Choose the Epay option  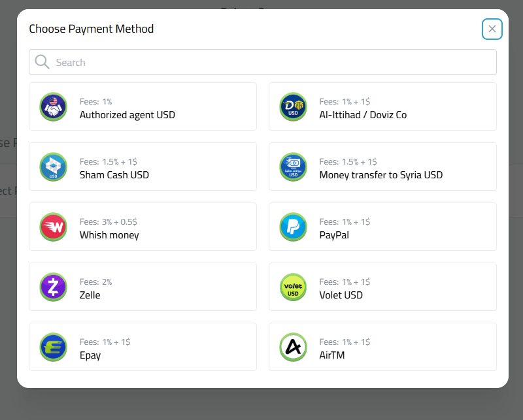click(x=143, y=347)
